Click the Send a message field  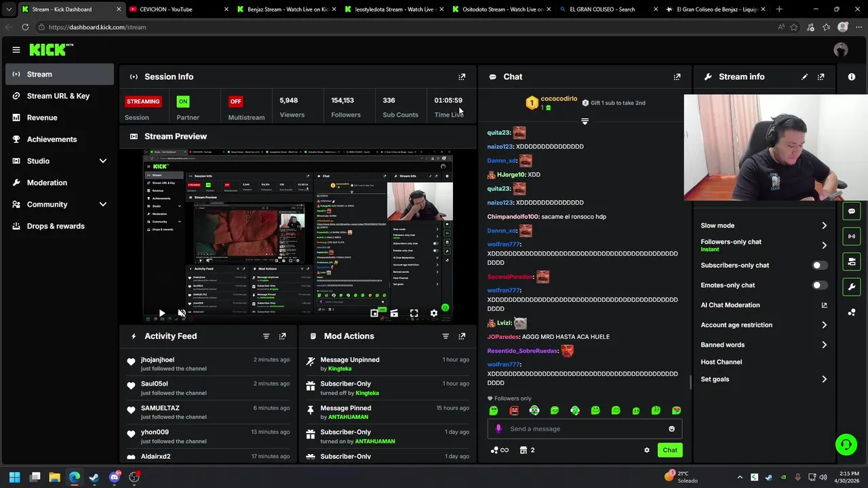click(585, 428)
